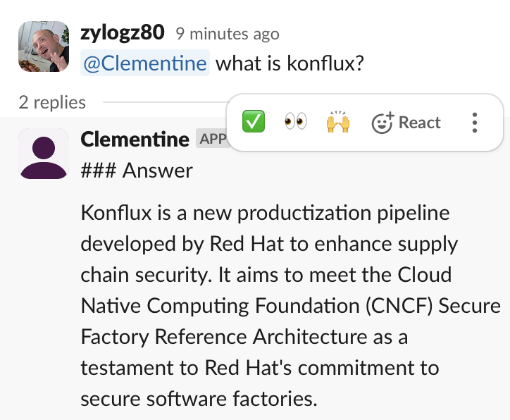Screen dimensions: 510x420
Task: Open the three-dot more actions menu
Action: (x=475, y=123)
